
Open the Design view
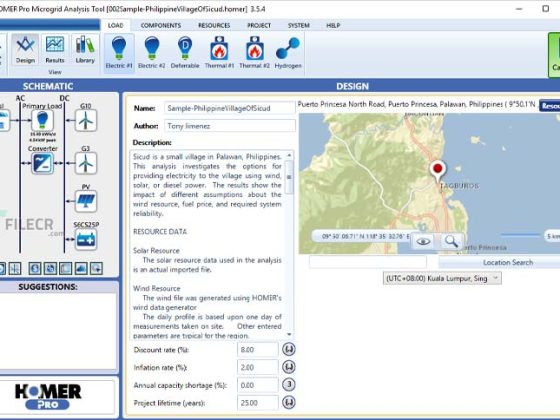coord(25,50)
